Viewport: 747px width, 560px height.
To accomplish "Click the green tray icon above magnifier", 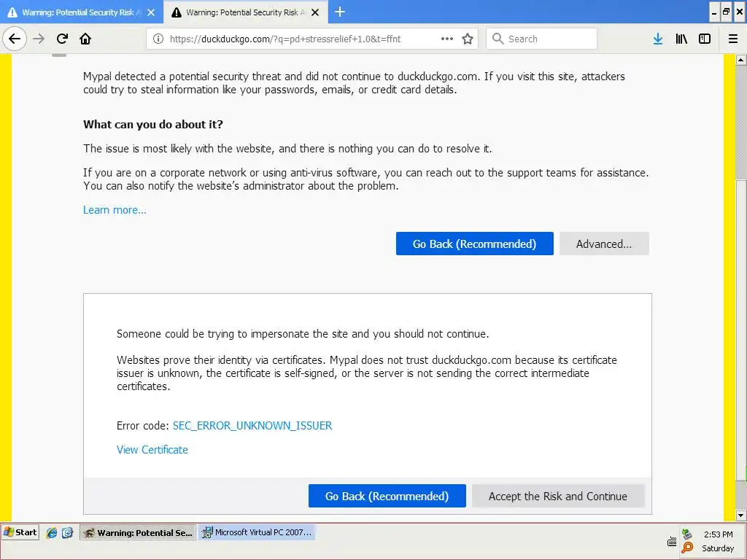I will (686, 534).
